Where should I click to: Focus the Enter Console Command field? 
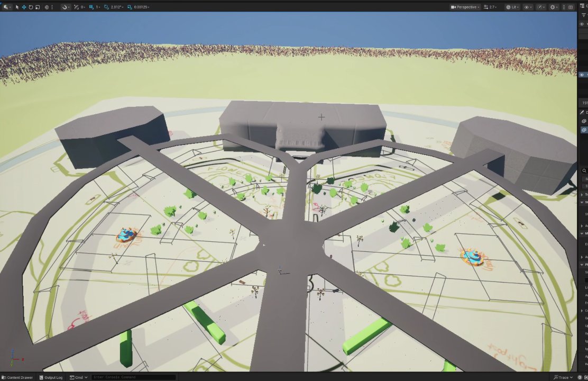[133, 377]
